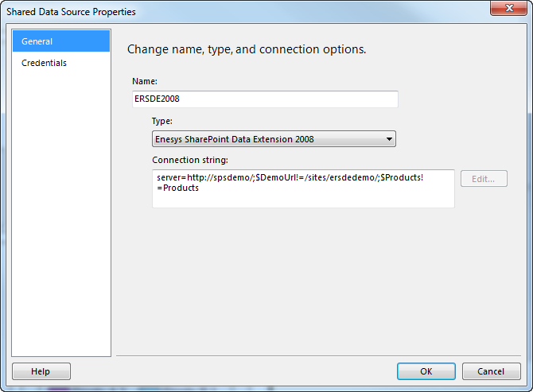Click the Edit... button
The image size is (533, 392).
point(484,179)
